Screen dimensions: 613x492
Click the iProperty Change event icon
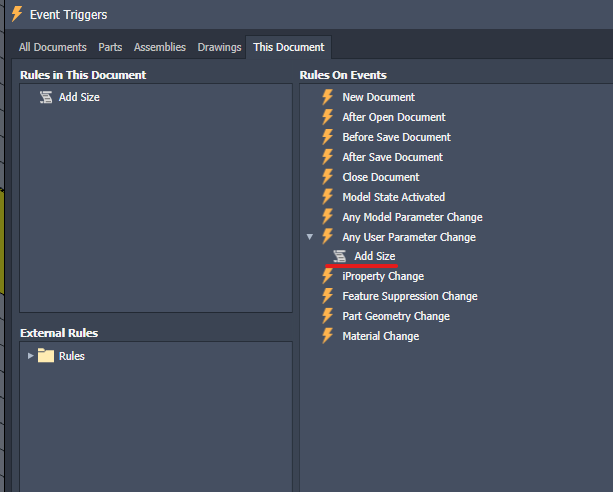[x=327, y=276]
